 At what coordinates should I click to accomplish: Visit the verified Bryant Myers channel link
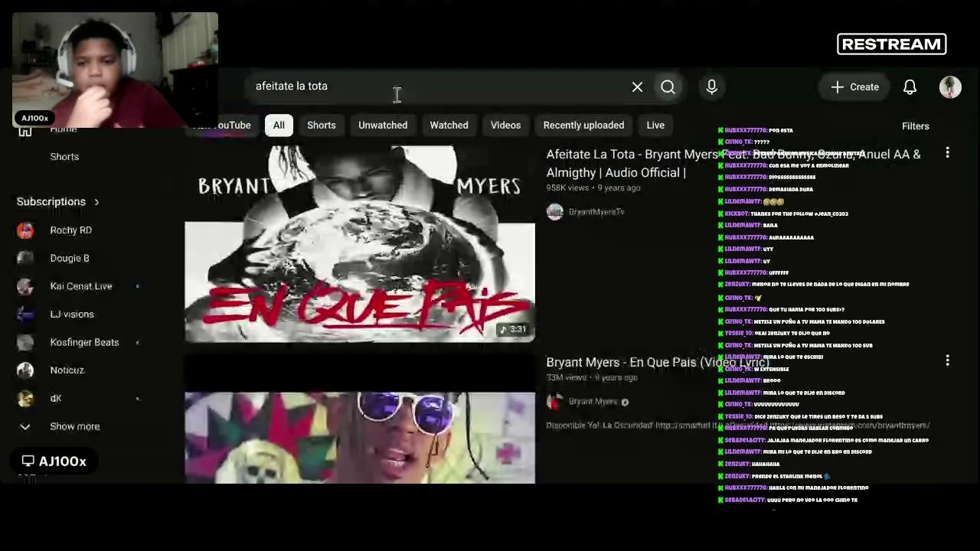point(593,402)
